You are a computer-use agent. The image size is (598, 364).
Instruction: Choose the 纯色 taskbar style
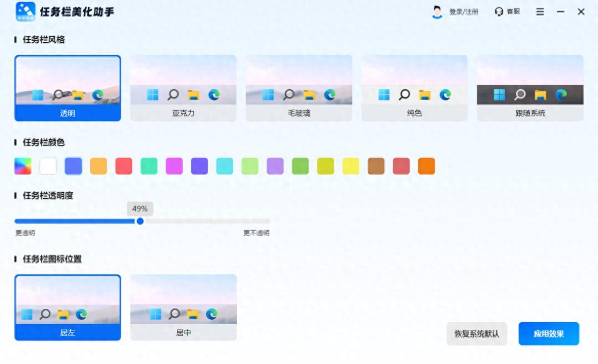pyautogui.click(x=415, y=88)
